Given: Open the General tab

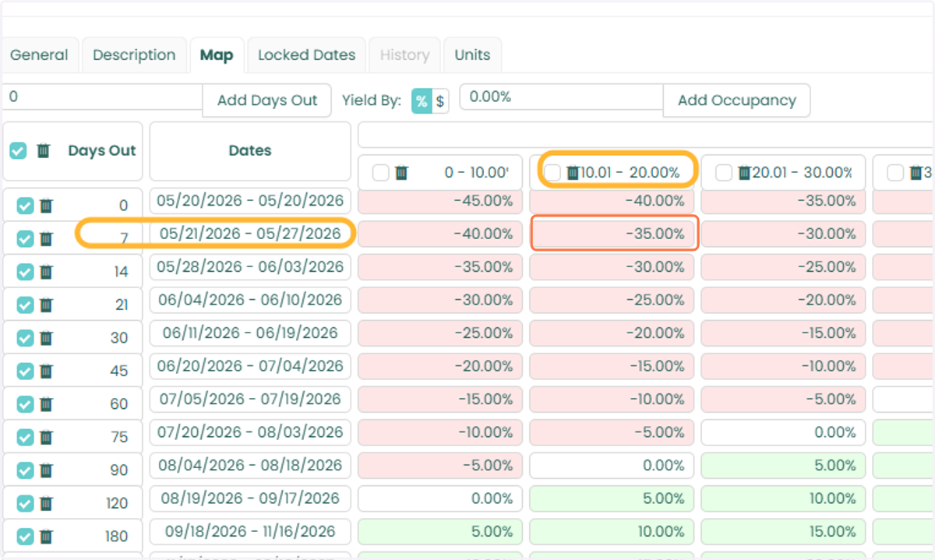Looking at the screenshot, I should coord(39,55).
